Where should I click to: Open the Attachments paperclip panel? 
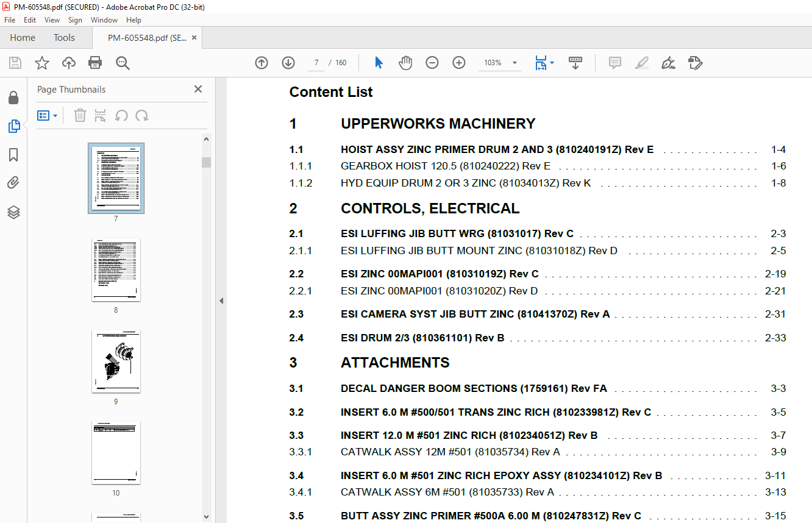pos(13,183)
